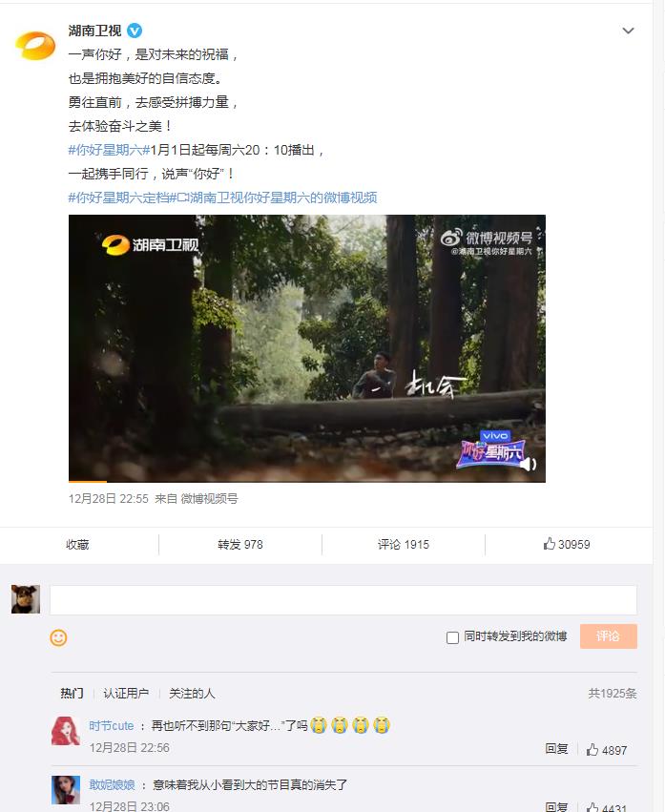Viewport: 665px width, 812px height.
Task: Click the 转发 978 repost button
Action: 240,544
